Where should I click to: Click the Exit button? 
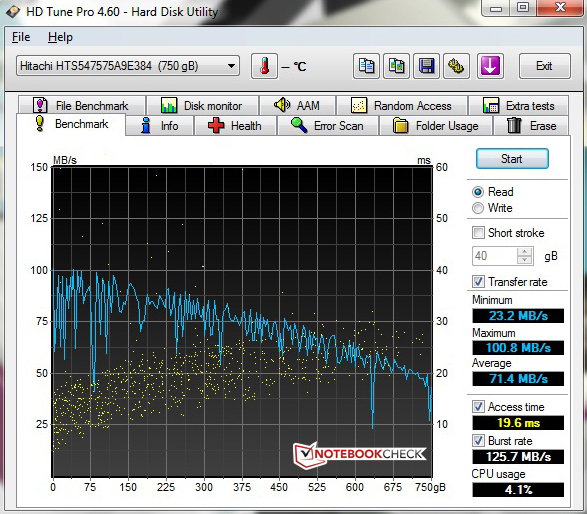[545, 66]
